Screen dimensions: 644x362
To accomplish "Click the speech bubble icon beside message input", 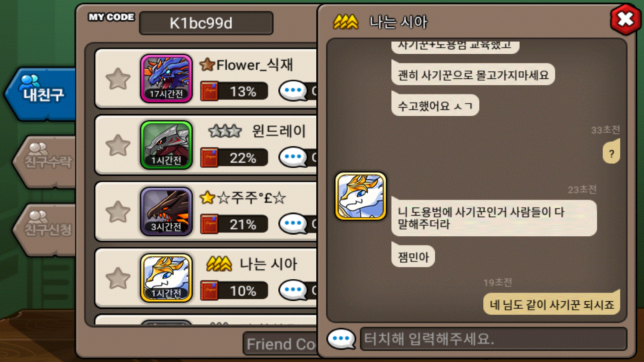I will [341, 339].
